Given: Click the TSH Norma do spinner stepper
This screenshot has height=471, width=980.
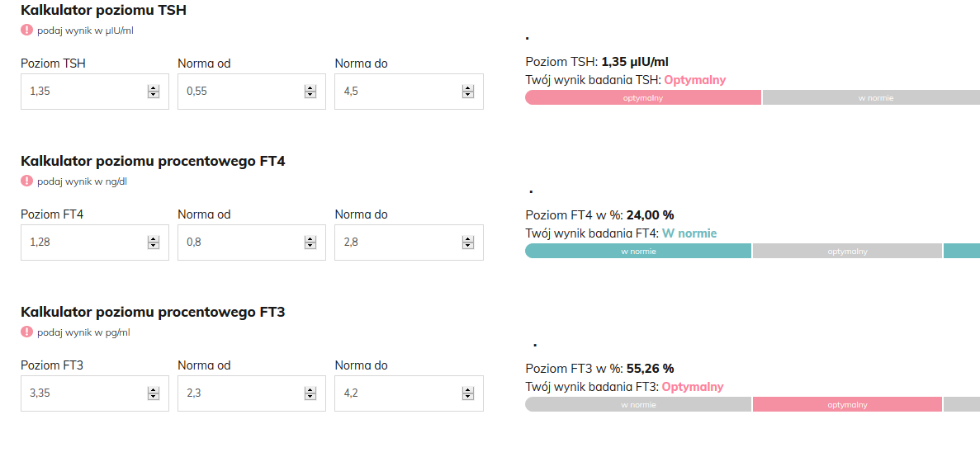Looking at the screenshot, I should (468, 92).
